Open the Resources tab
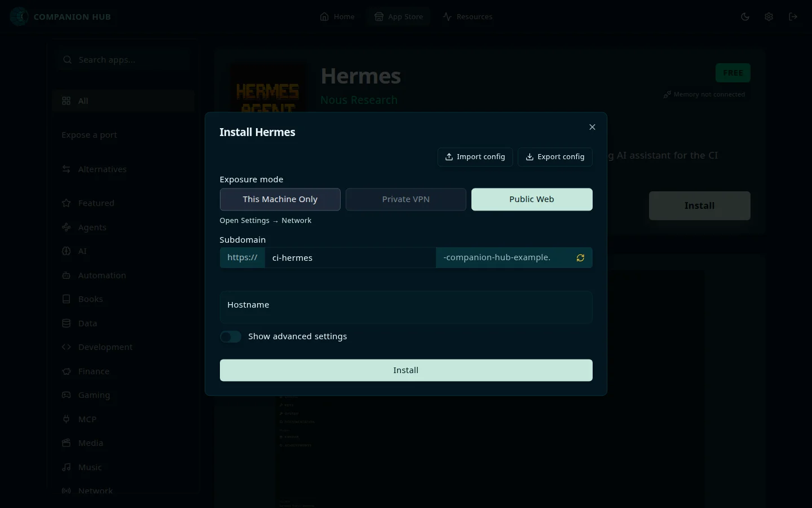This screenshot has width=812, height=508. tap(467, 17)
